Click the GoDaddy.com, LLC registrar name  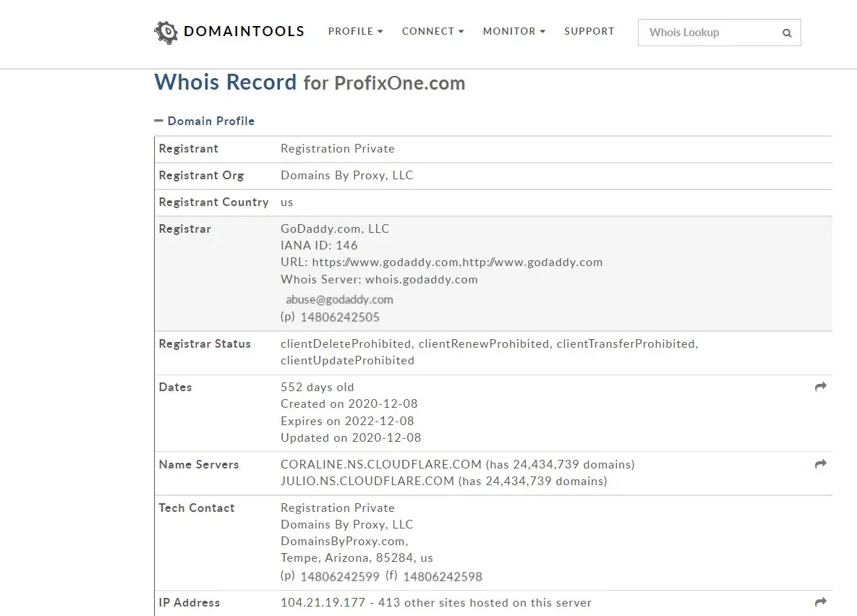(x=335, y=229)
